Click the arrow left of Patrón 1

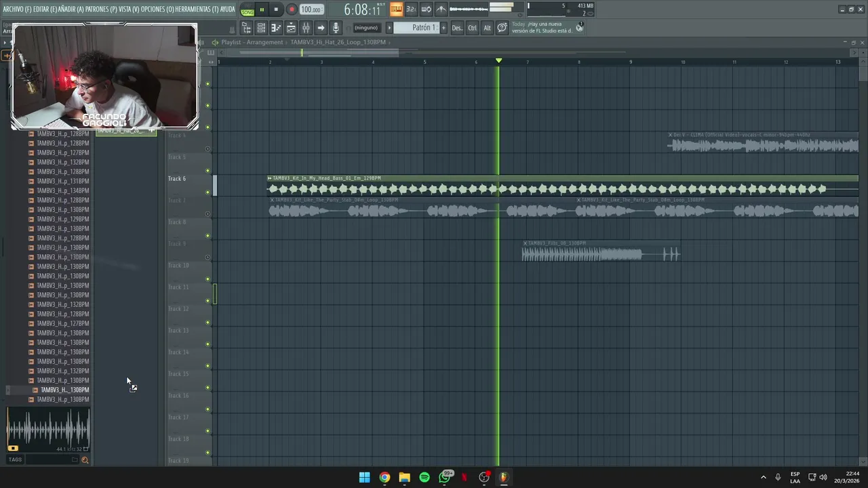coord(389,28)
